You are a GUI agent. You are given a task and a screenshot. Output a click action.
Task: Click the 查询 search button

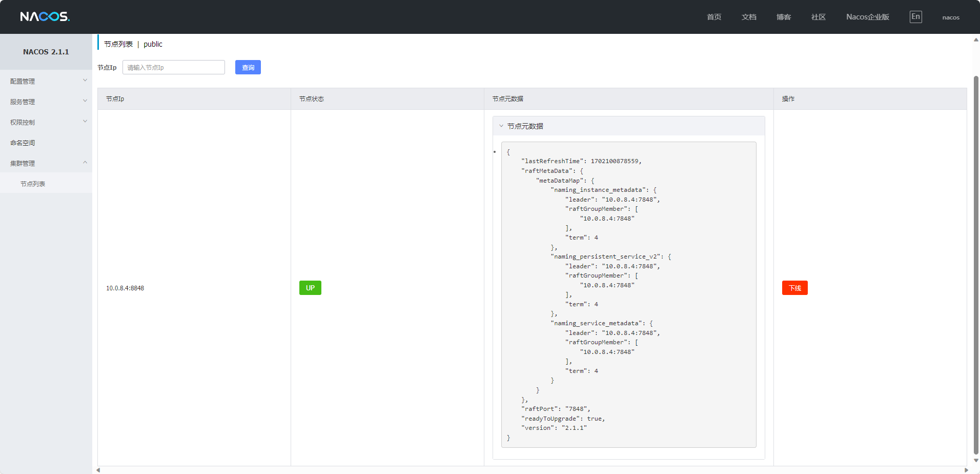(x=248, y=67)
